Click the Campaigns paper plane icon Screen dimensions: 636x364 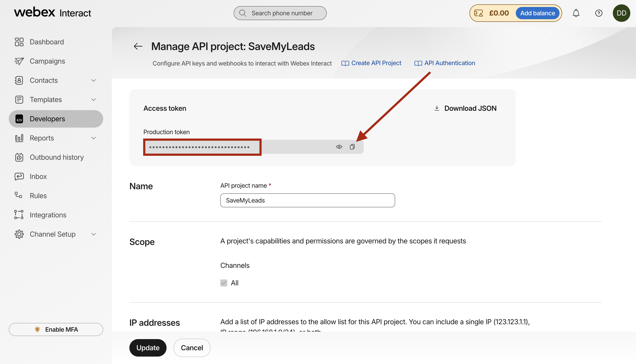pyautogui.click(x=19, y=61)
